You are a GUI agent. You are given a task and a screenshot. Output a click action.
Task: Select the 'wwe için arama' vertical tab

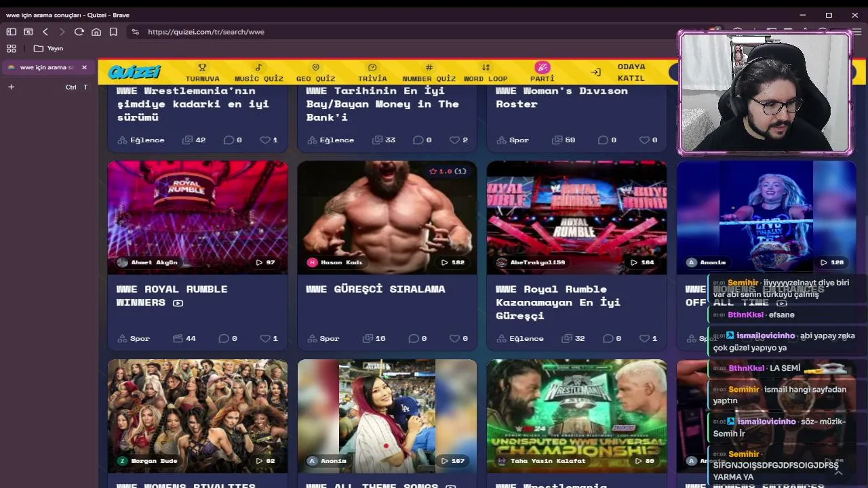[47, 68]
